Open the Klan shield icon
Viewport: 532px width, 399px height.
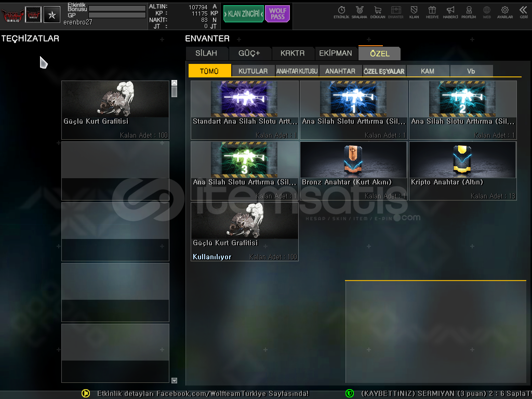coord(414,11)
